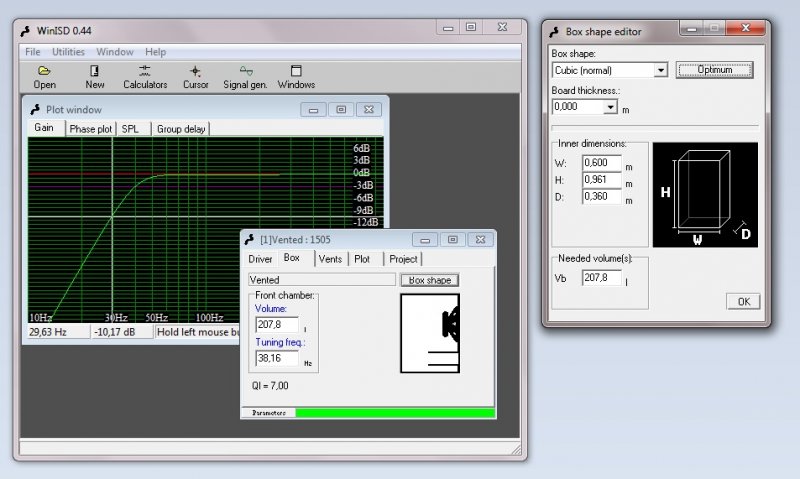Click the Ql = 7,00 text
The height and width of the screenshot is (479, 800).
tap(270, 386)
